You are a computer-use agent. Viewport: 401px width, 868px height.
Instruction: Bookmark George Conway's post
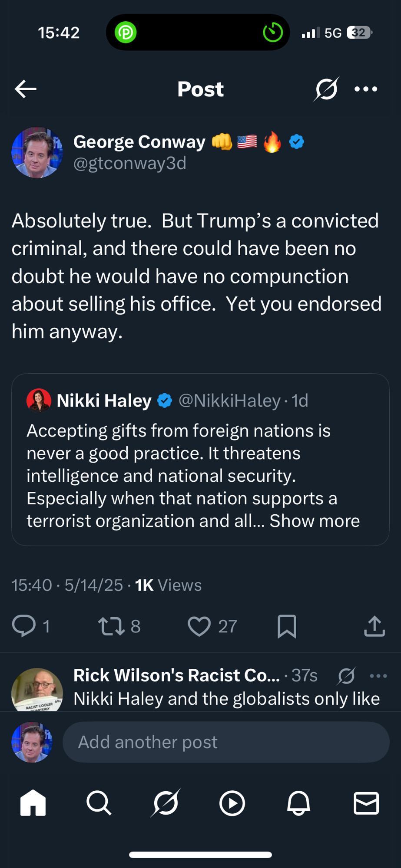tap(287, 626)
